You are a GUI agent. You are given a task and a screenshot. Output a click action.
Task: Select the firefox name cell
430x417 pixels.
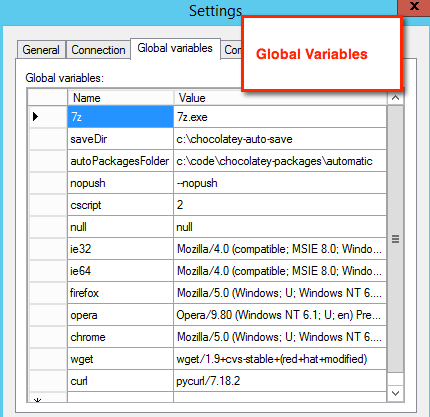pyautogui.click(x=120, y=293)
